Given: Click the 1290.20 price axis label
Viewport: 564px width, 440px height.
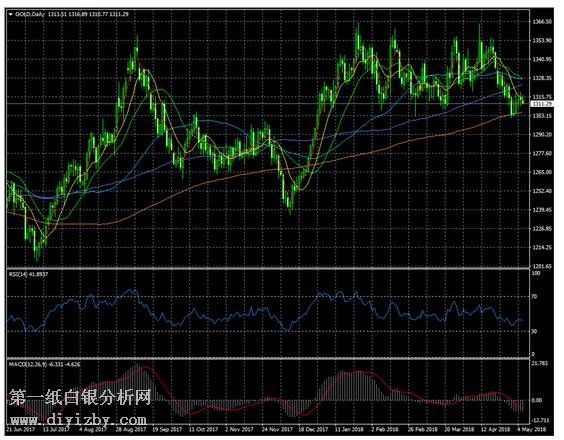Looking at the screenshot, I should [x=542, y=135].
